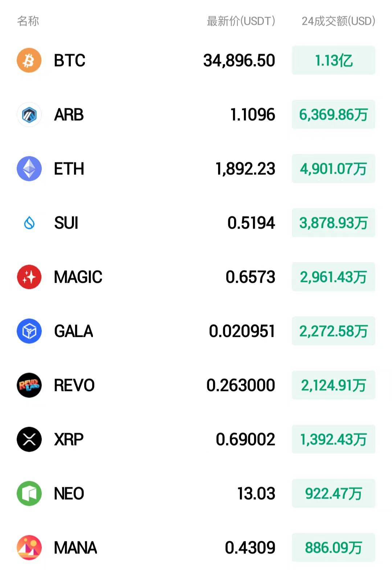Click BTC volume badge 1.13亿
This screenshot has height=573, width=392.
pos(334,60)
